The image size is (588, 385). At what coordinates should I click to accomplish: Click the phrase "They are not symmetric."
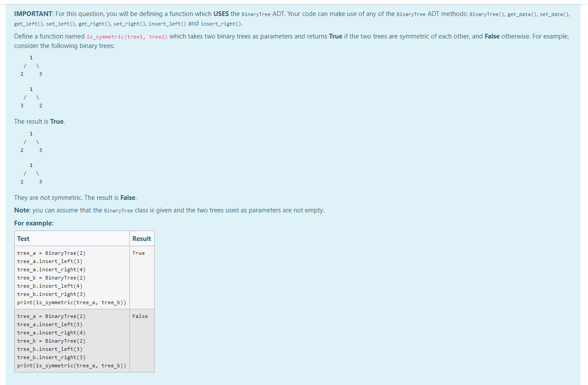coord(48,198)
